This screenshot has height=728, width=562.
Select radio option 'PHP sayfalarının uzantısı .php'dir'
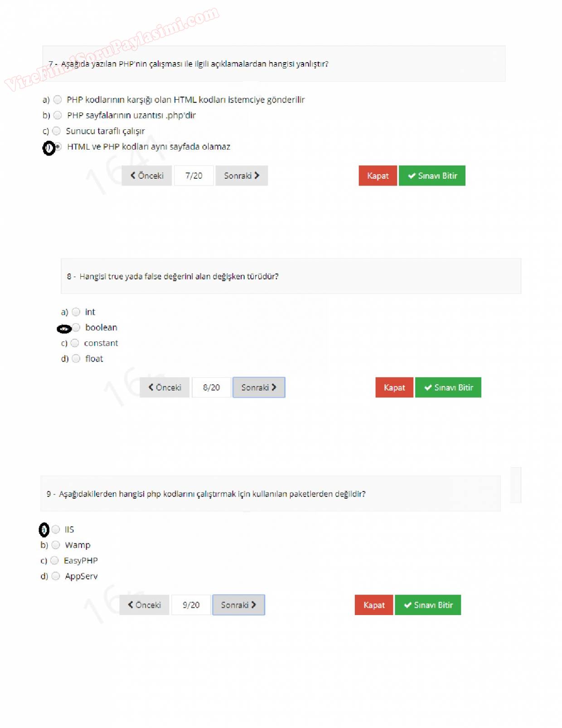coord(58,115)
